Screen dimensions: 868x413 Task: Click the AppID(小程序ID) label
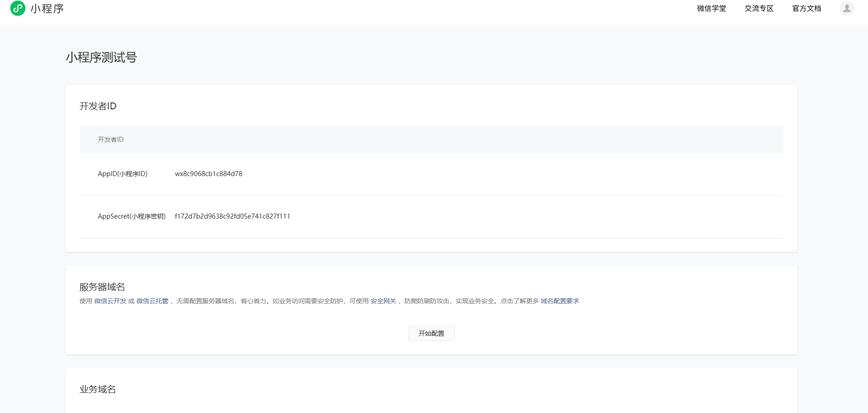122,174
